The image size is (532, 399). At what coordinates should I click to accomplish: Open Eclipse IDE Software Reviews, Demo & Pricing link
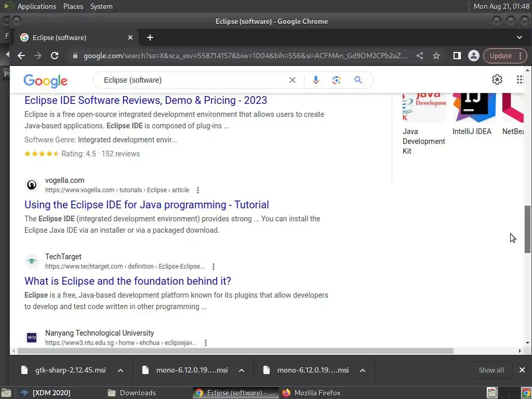click(x=145, y=100)
